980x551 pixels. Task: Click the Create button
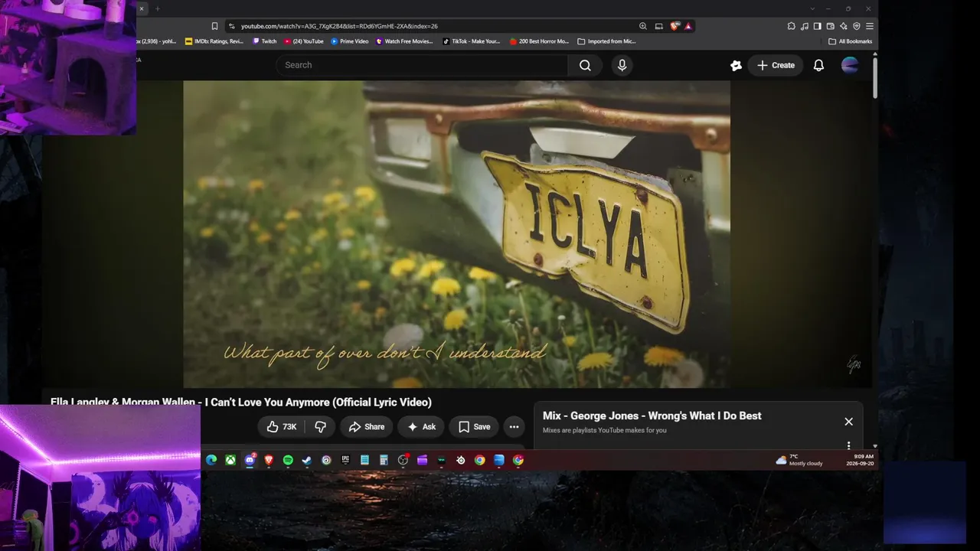(776, 65)
